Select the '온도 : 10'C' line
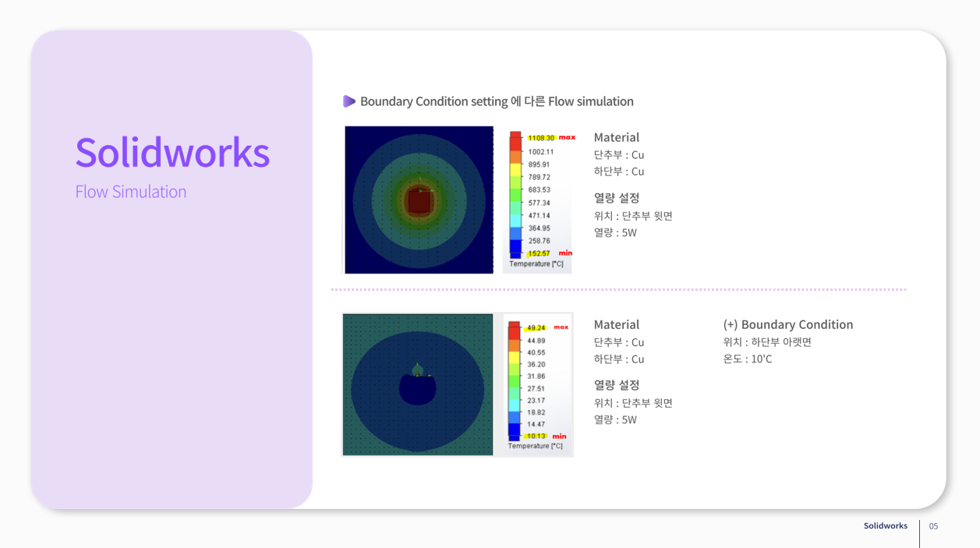The height and width of the screenshot is (548, 980). pyautogui.click(x=748, y=359)
